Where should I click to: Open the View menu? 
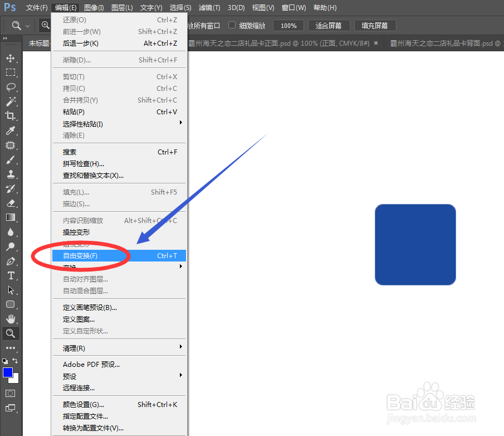coord(263,8)
